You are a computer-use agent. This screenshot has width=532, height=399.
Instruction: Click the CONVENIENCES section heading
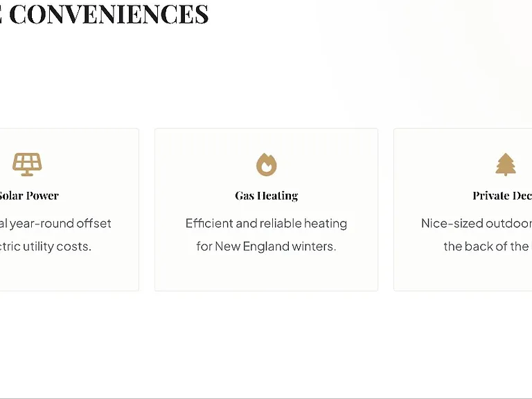click(109, 14)
